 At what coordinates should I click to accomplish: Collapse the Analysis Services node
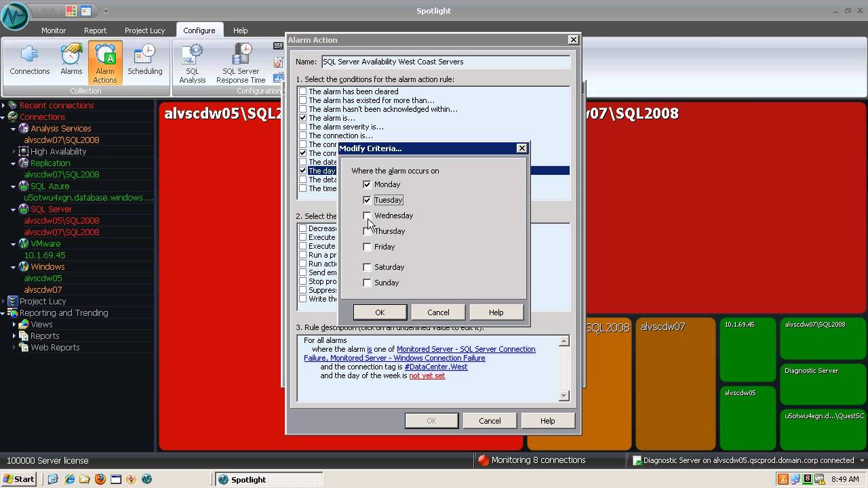[x=14, y=129]
